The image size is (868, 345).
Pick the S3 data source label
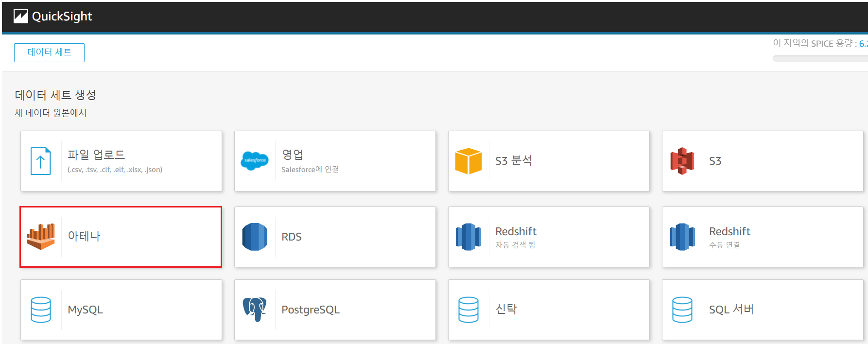tap(715, 161)
